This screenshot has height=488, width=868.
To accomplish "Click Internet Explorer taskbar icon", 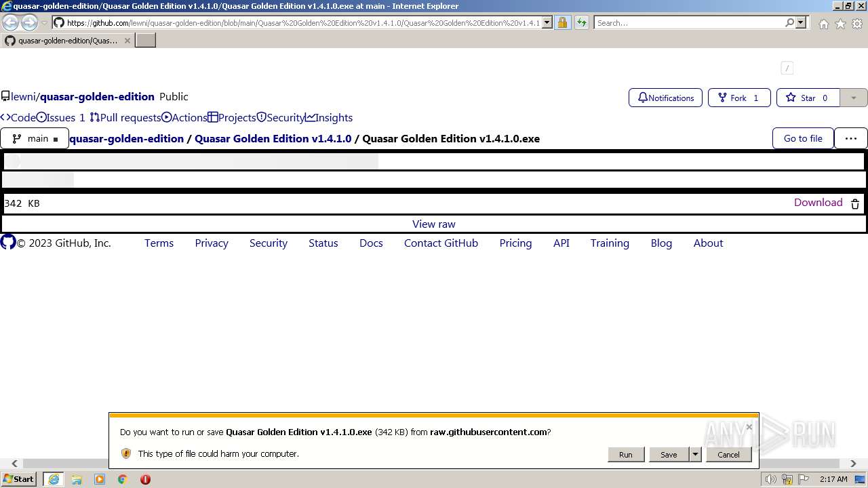I will (x=54, y=479).
